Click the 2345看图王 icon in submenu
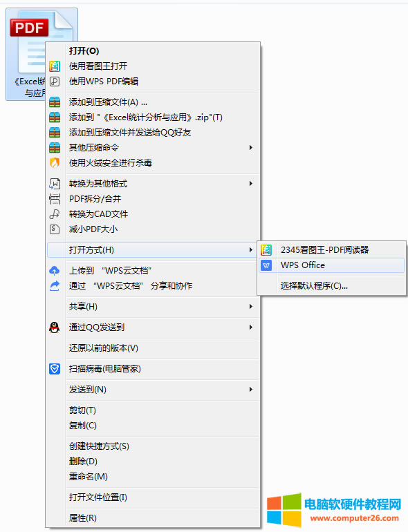Viewport: 408px width, 532px height. 266,250
